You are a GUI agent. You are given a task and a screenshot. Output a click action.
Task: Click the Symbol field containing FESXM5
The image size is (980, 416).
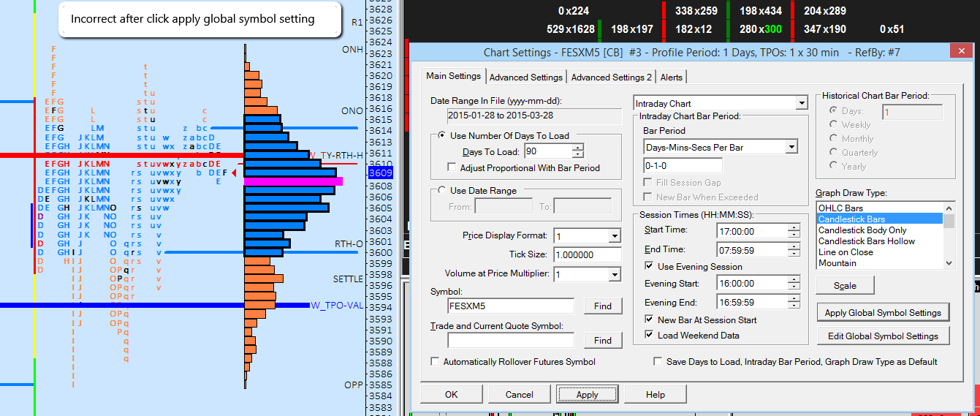tap(511, 306)
